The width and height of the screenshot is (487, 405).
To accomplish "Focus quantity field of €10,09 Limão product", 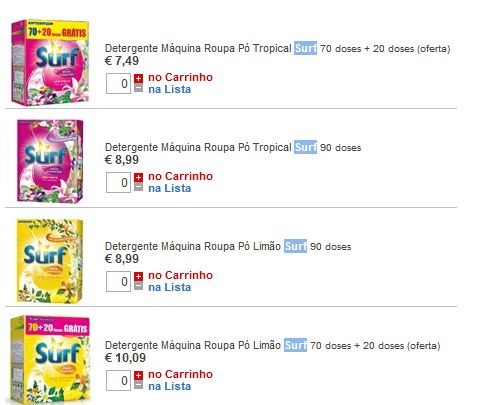I will [118, 380].
